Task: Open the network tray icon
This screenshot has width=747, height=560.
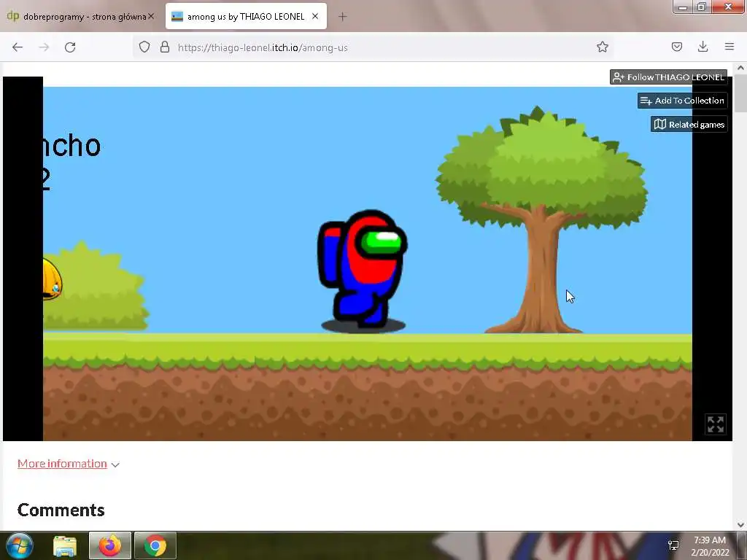Action: (673, 545)
